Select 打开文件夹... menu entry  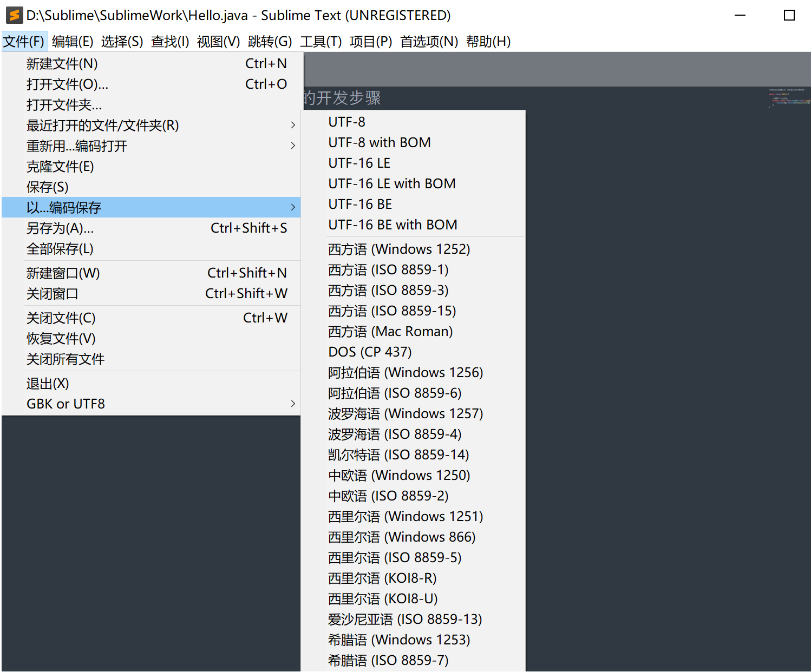tap(151, 105)
